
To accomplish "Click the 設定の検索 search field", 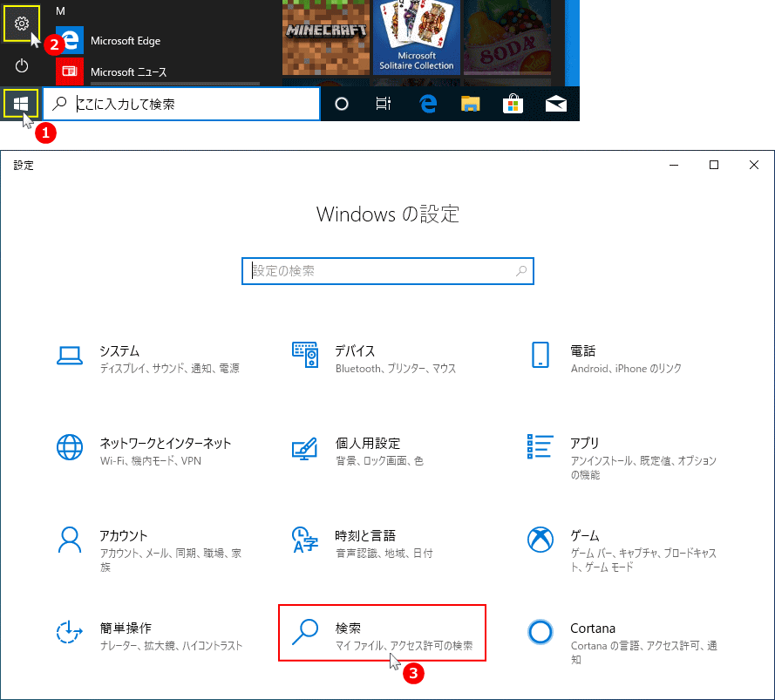I will [x=387, y=271].
